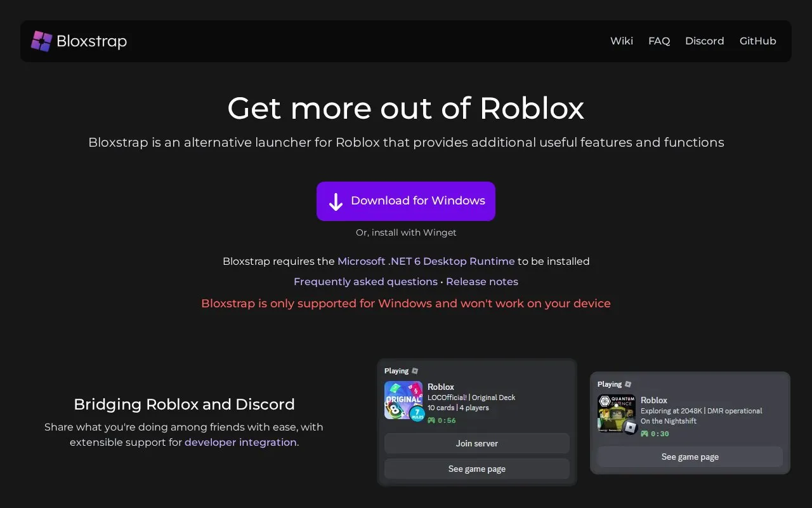Image resolution: width=812 pixels, height=508 pixels.
Task: Click the 0:30 elapsed time text
Action: click(660, 434)
